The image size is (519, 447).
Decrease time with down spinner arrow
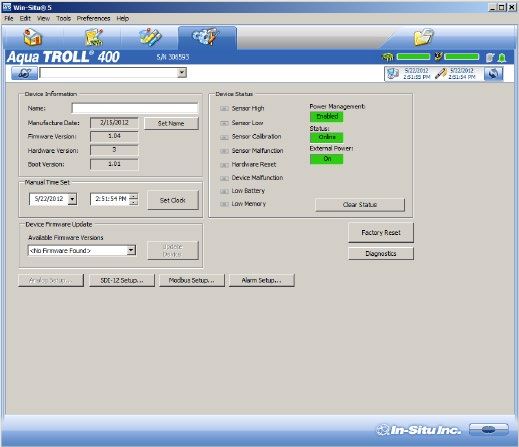pyautogui.click(x=133, y=202)
